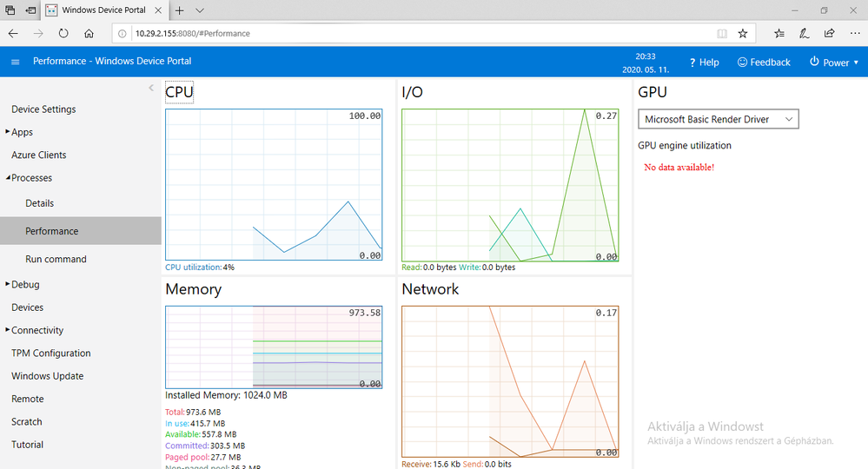Close the Windows Device Portal tab
Screen dimensions: 868x469
pyautogui.click(x=158, y=10)
